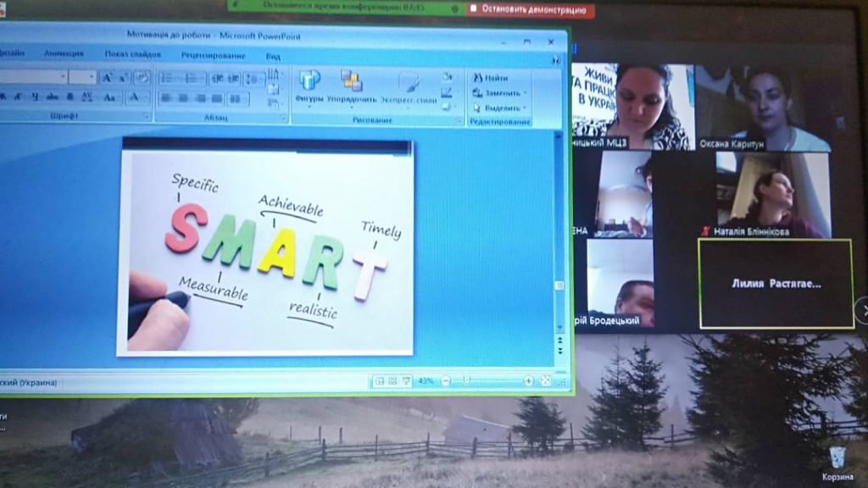Viewport: 868px width, 488px height.
Task: Click fit slide to window icon
Action: click(x=544, y=381)
